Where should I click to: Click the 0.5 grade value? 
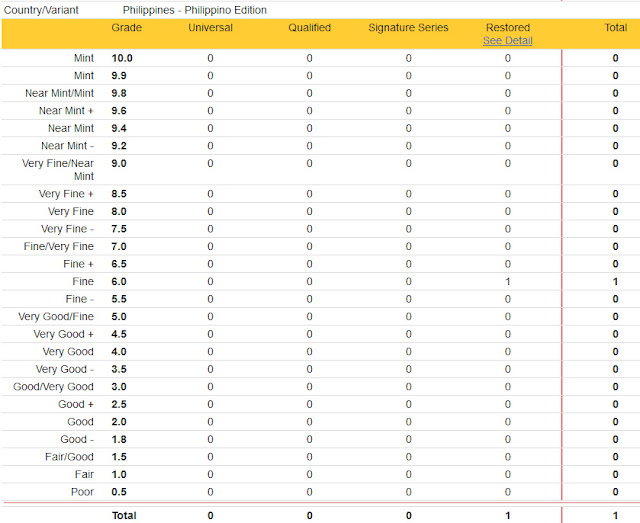point(119,492)
